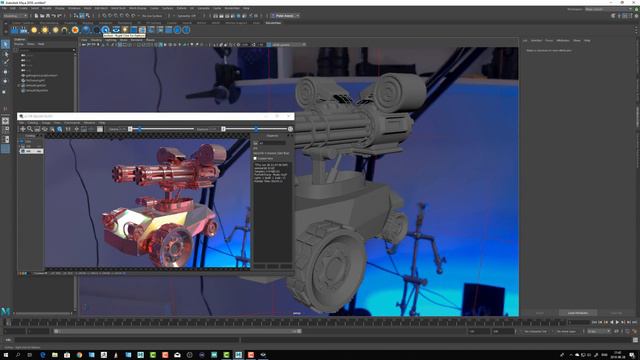Image resolution: width=640 pixels, height=360 pixels.
Task: Click round icon at end of Exposure slider
Action: click(x=290, y=129)
